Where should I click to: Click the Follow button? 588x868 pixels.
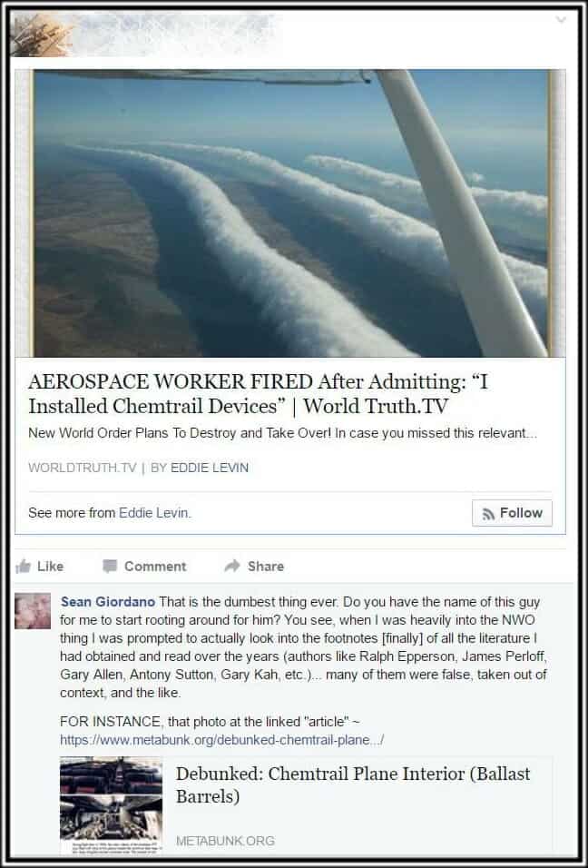pos(512,513)
